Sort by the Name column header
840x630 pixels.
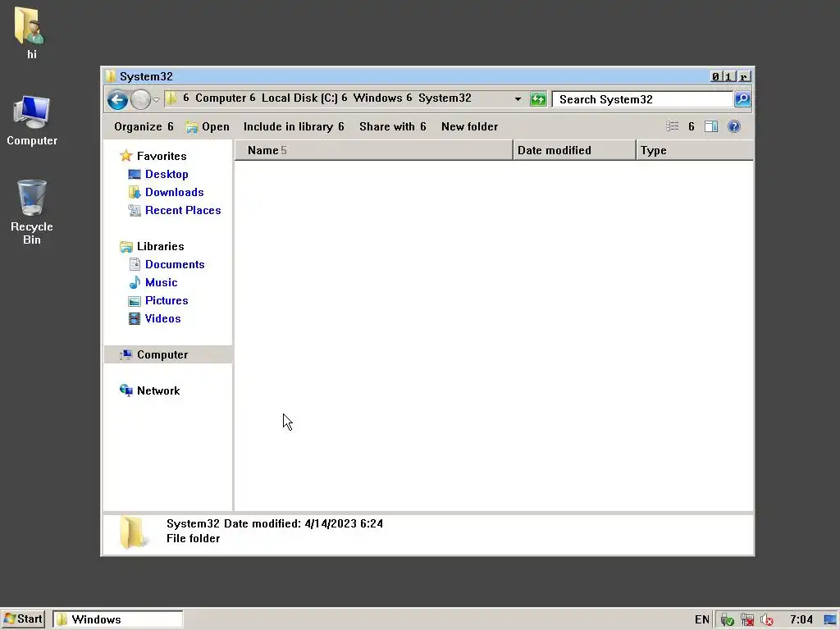[x=373, y=150]
